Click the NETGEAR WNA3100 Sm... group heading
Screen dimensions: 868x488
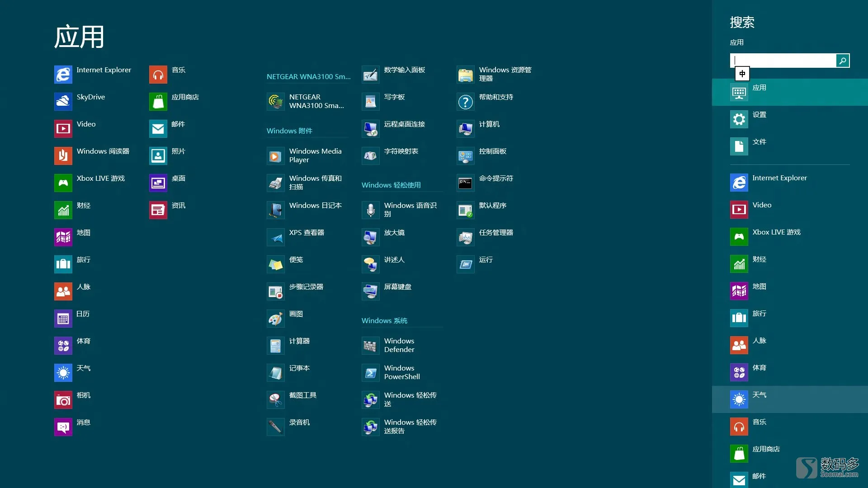pyautogui.click(x=308, y=77)
